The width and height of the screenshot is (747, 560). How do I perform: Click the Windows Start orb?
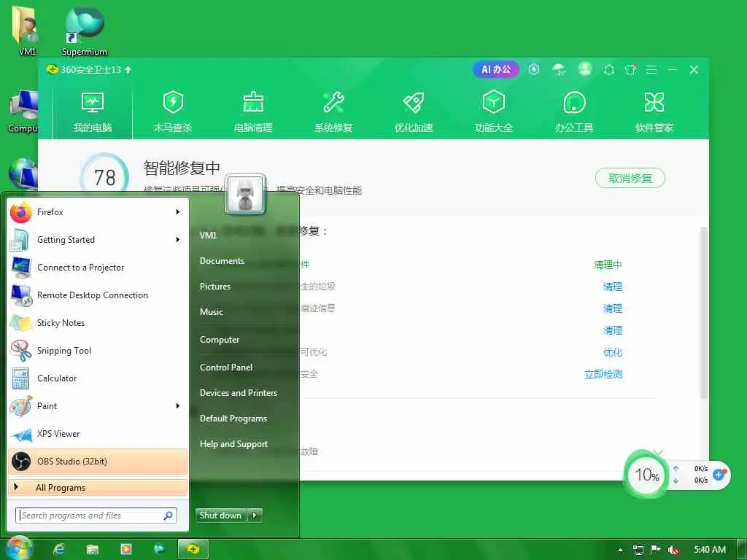pyautogui.click(x=18, y=548)
